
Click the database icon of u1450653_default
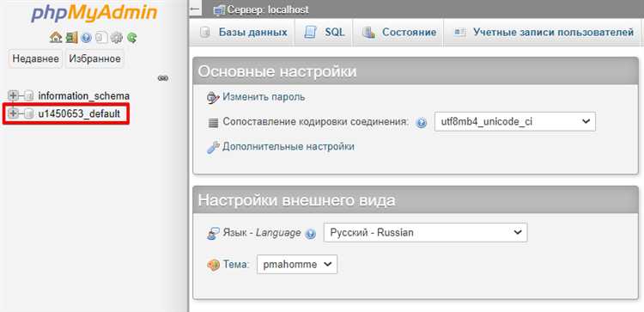(x=28, y=113)
